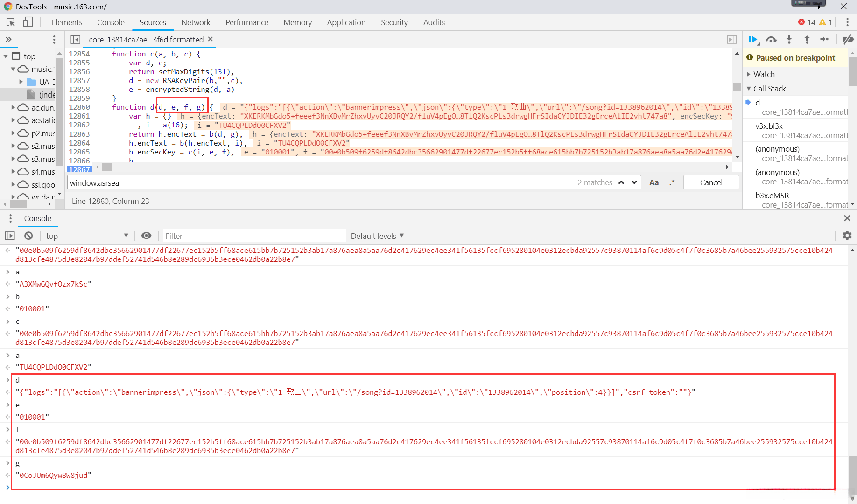Show more navigator tabs chevron
Image resolution: width=857 pixels, height=504 pixels.
pyautogui.click(x=8, y=40)
